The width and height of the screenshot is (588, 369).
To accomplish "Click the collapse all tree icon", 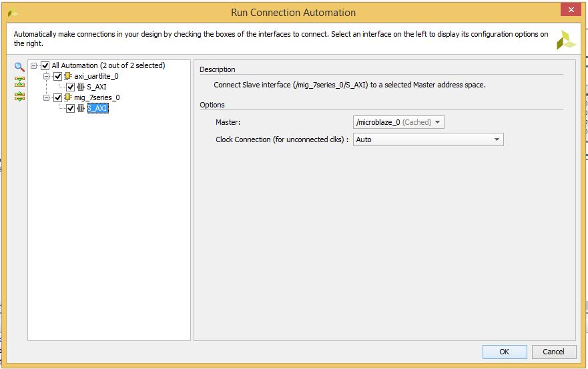I will [x=19, y=82].
